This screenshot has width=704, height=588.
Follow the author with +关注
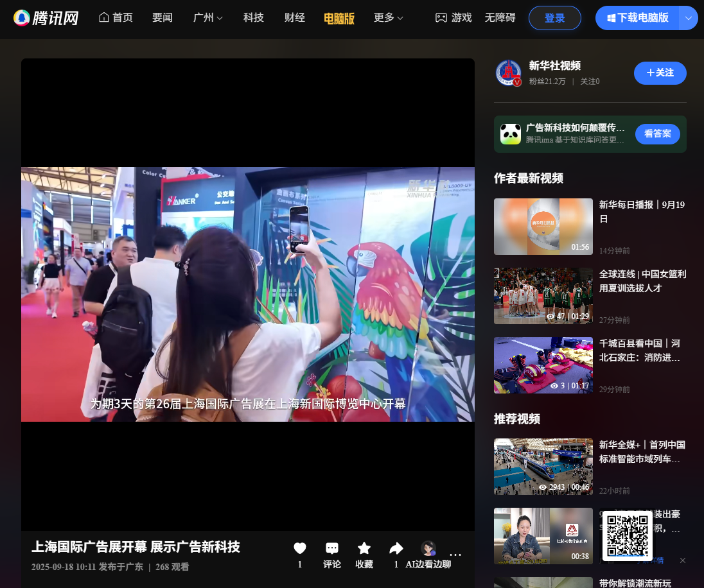tap(660, 73)
